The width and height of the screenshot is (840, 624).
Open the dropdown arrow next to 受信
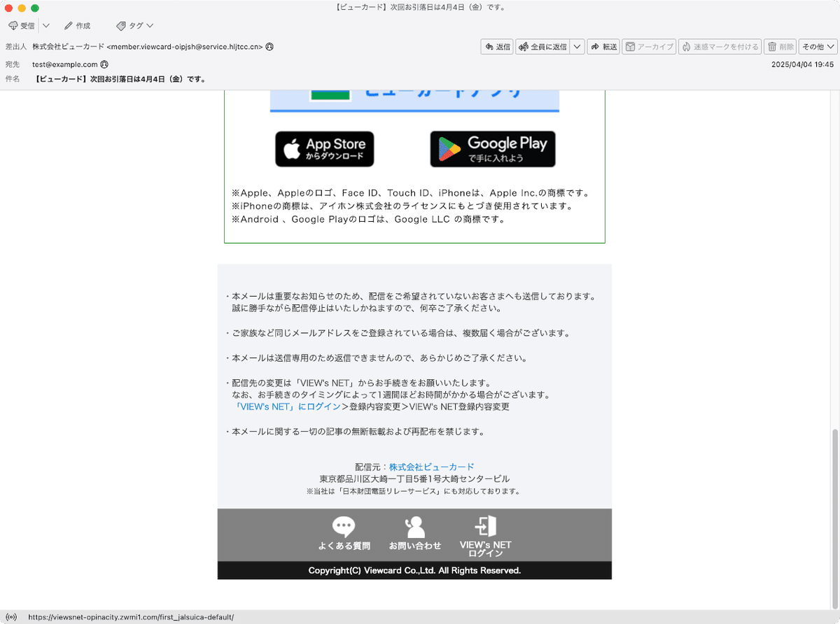(x=45, y=26)
